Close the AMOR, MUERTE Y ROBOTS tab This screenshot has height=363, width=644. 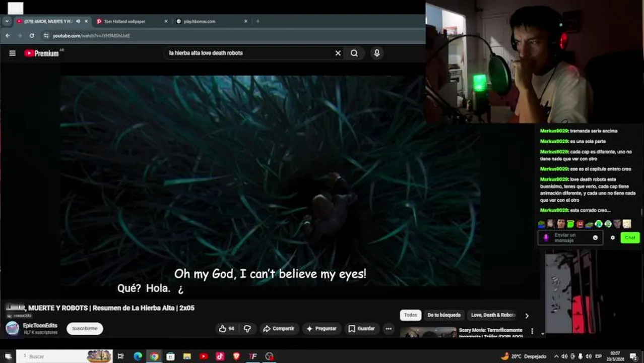[x=86, y=21]
